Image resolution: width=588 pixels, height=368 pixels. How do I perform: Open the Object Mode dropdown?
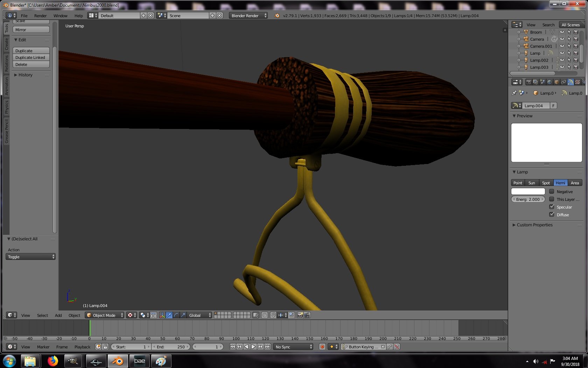pos(105,315)
